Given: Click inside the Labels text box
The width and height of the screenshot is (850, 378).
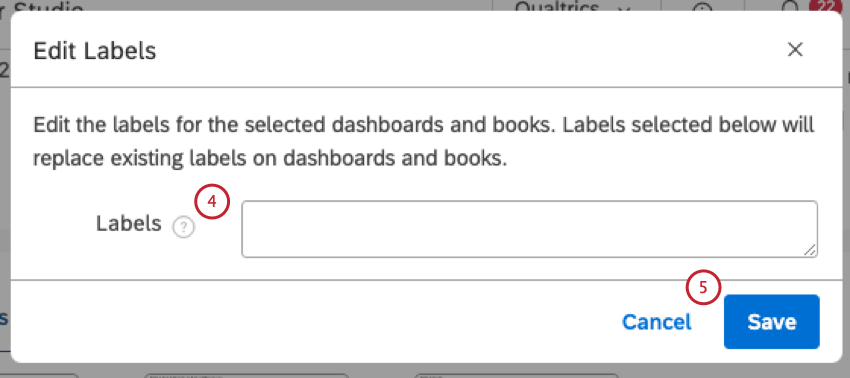Looking at the screenshot, I should (x=530, y=229).
